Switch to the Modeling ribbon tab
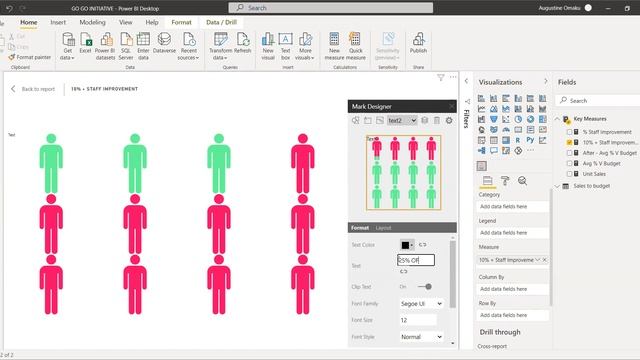The height and width of the screenshot is (360, 640). click(x=92, y=22)
